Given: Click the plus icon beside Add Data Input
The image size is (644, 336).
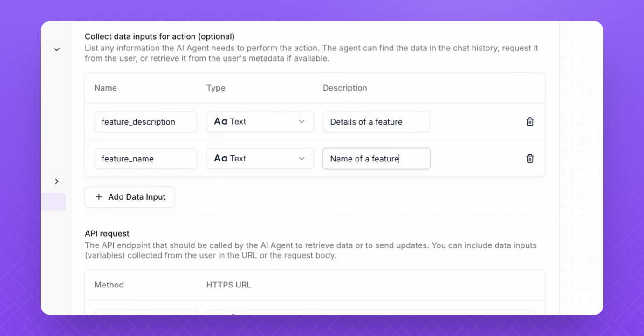Looking at the screenshot, I should coord(99,197).
